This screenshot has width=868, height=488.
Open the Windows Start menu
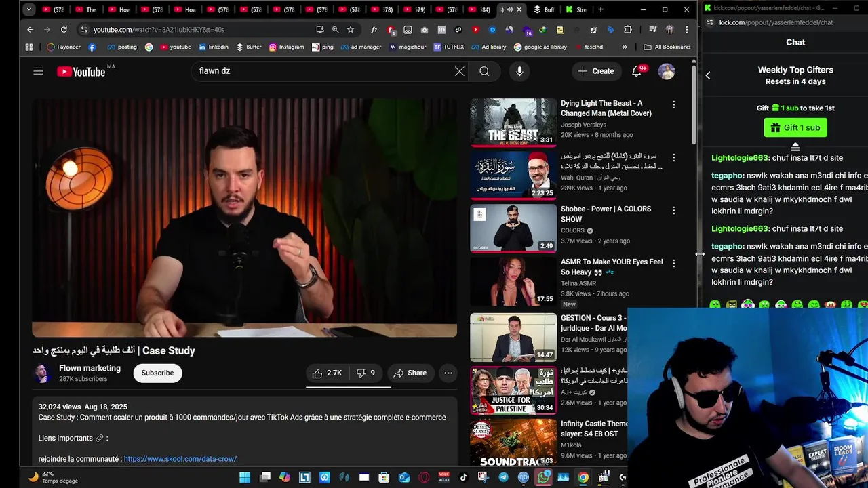tap(245, 477)
